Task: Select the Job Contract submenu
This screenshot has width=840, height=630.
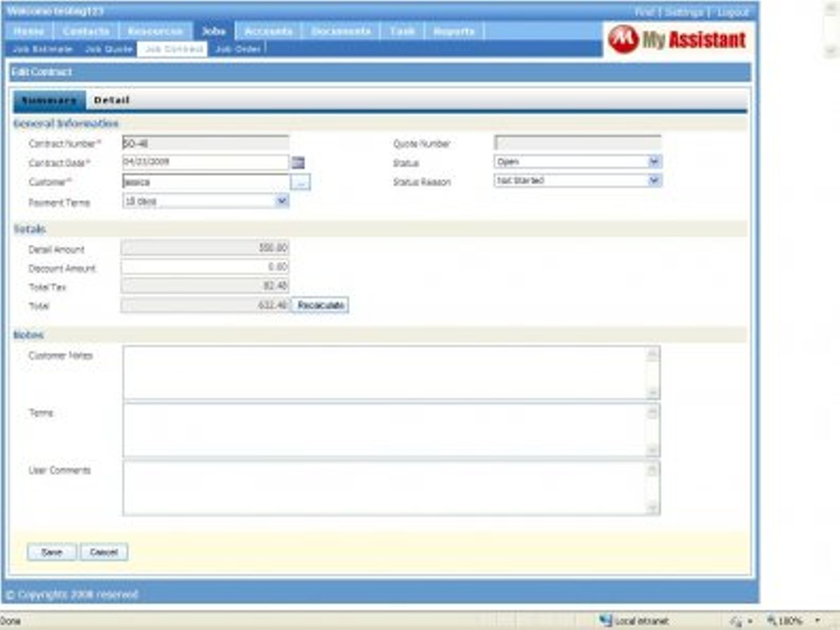Action: pos(174,49)
